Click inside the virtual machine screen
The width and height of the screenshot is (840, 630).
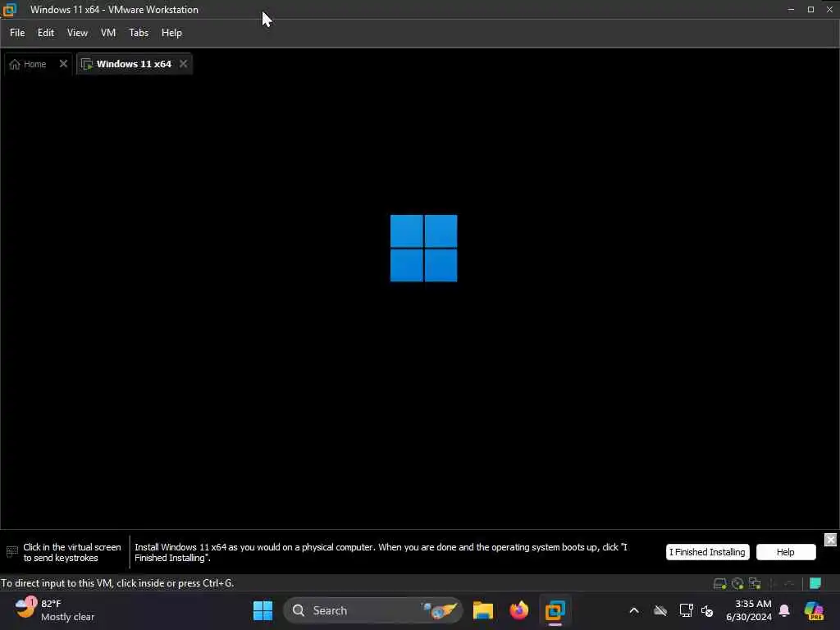click(420, 303)
